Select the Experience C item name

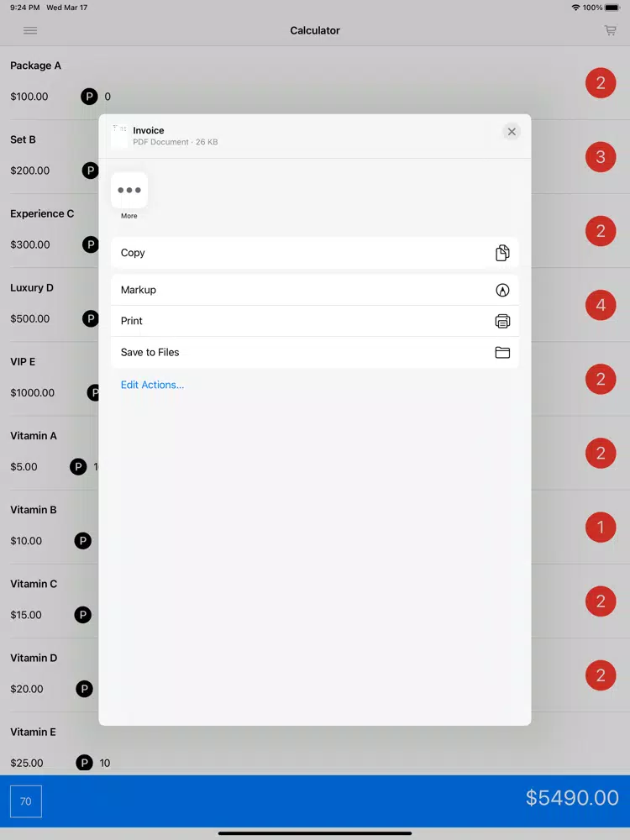pos(42,213)
